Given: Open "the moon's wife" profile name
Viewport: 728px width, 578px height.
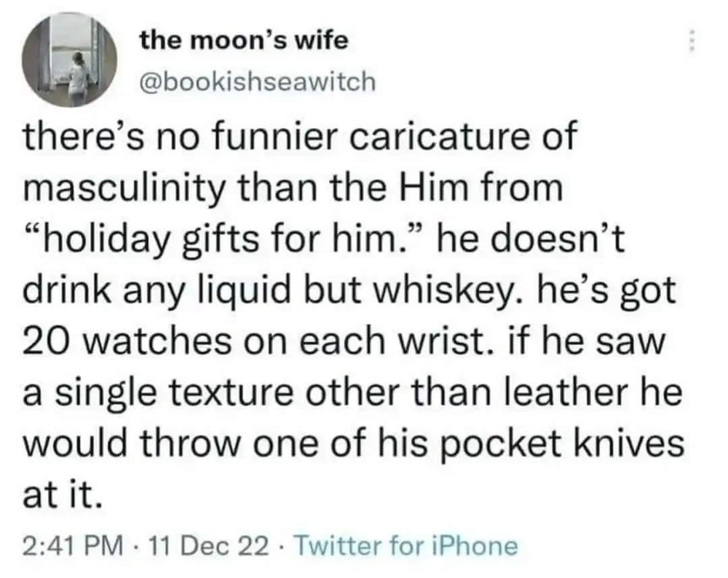Looking at the screenshot, I should 244,41.
